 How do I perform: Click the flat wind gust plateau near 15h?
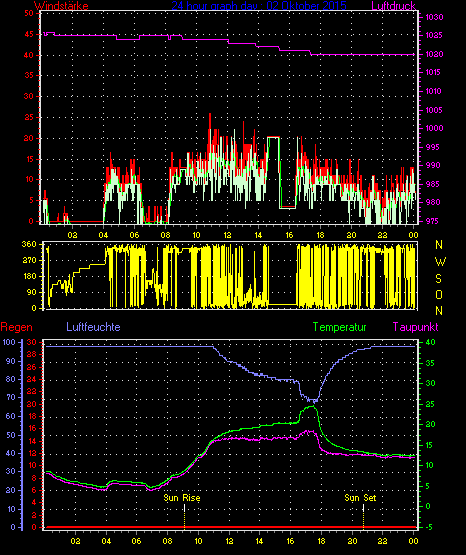273,137
